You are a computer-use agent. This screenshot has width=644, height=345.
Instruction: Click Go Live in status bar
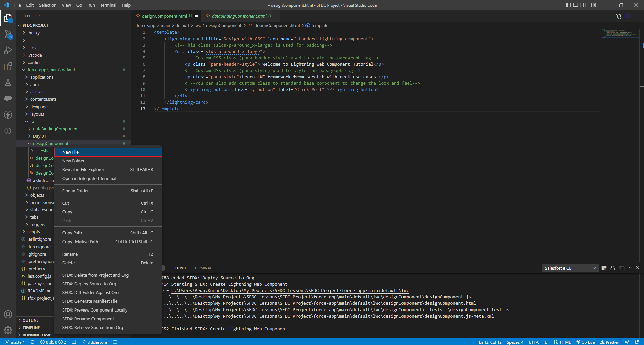[x=586, y=342]
